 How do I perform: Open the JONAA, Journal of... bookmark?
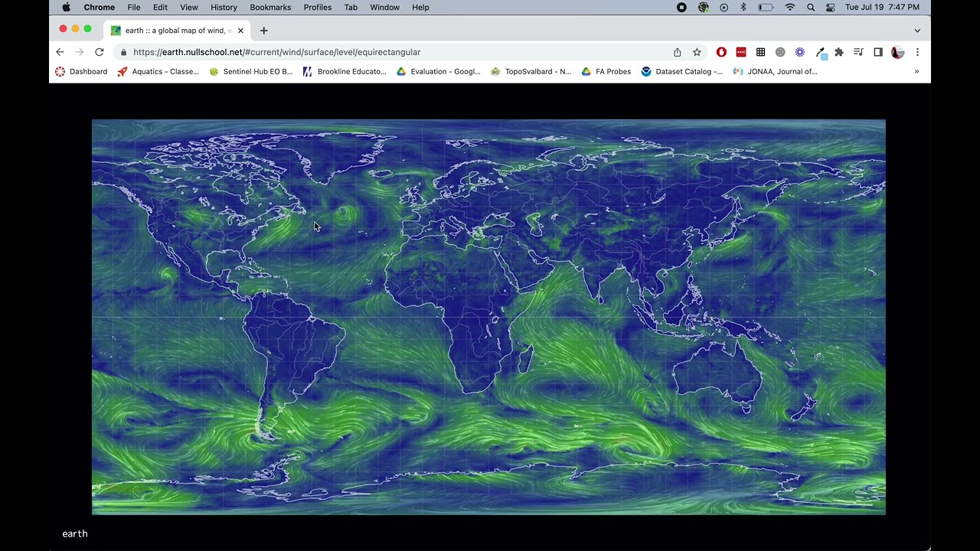pyautogui.click(x=775, y=71)
